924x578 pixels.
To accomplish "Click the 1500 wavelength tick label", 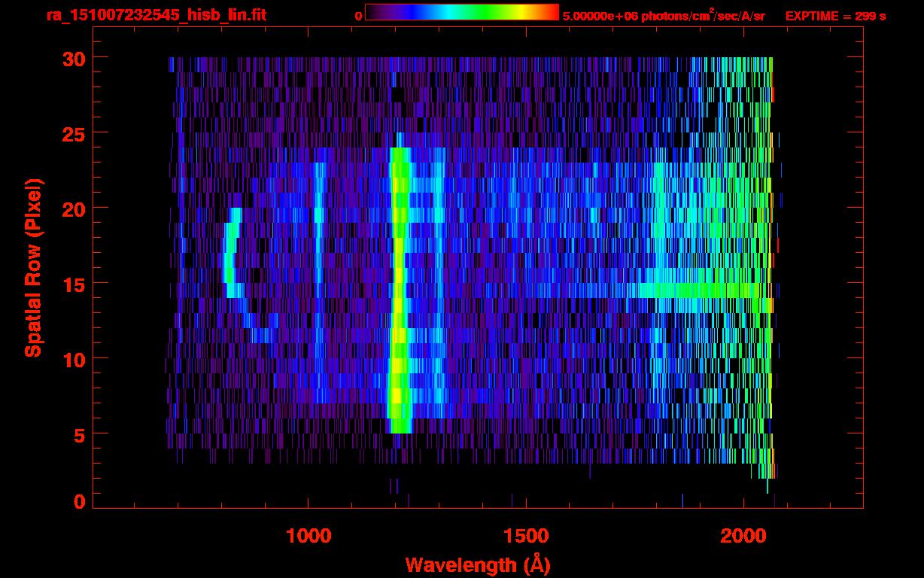I will pyautogui.click(x=526, y=535).
